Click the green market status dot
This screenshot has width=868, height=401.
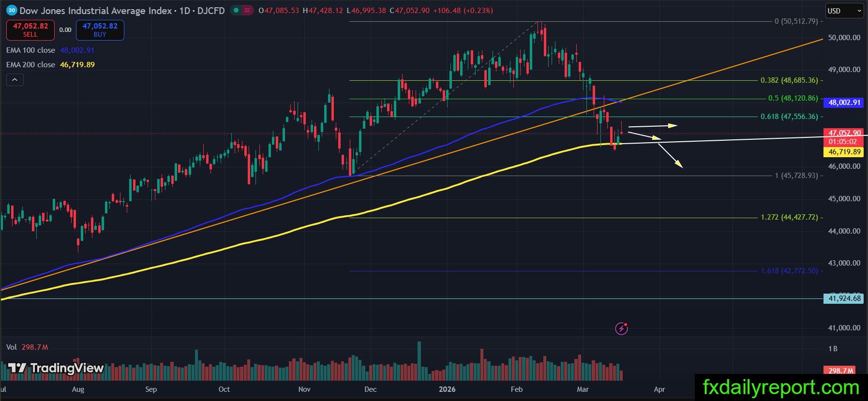coord(236,10)
